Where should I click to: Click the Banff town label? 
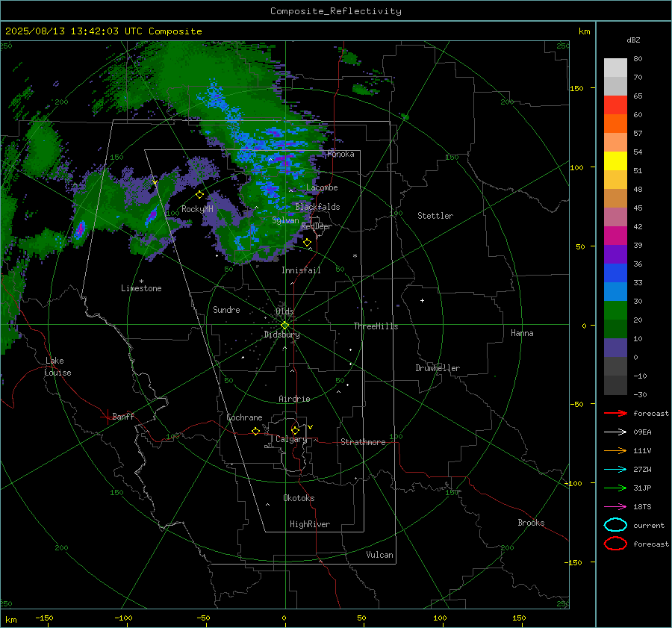123,416
